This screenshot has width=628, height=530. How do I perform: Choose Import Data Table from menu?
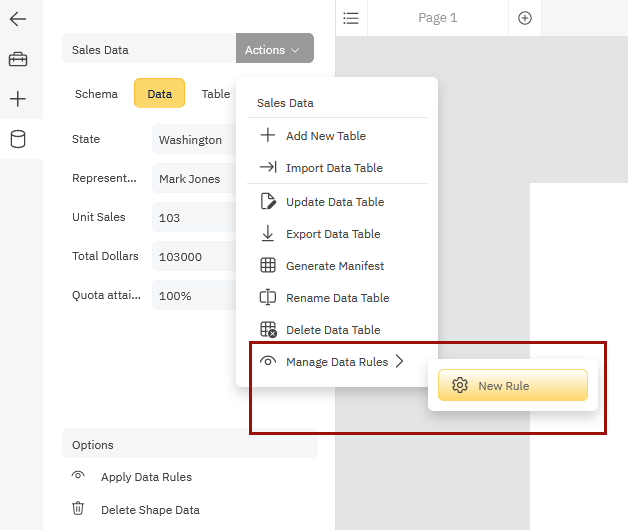pos(334,168)
